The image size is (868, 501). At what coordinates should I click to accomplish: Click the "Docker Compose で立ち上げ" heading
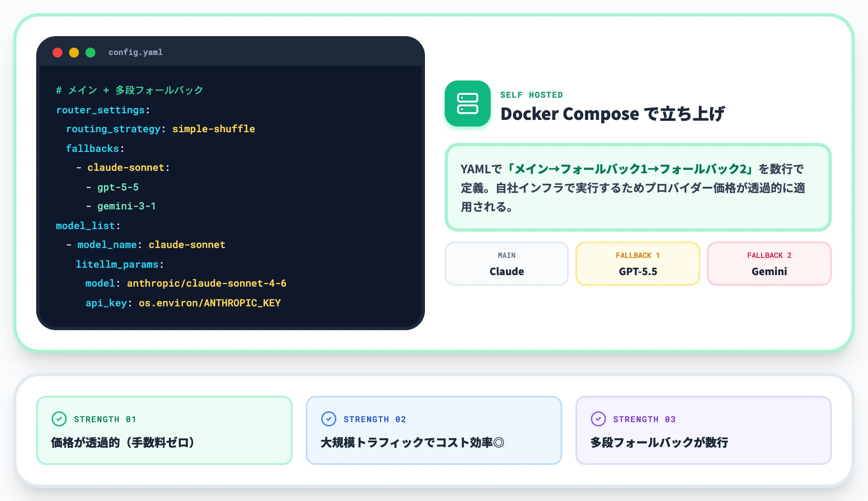[x=613, y=114]
